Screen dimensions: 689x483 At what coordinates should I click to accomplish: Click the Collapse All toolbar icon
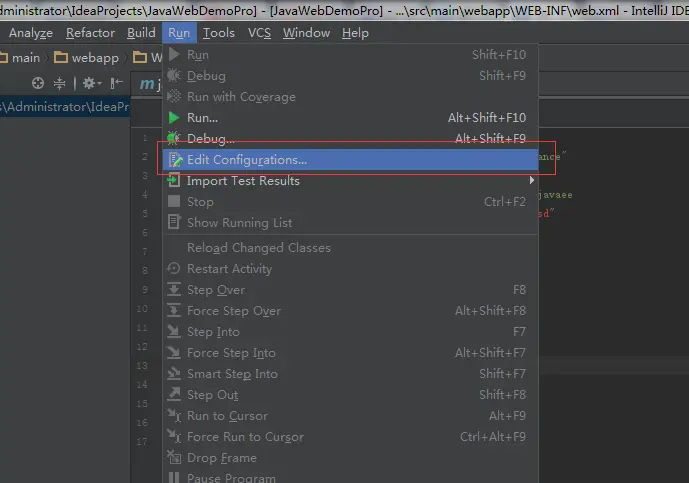point(59,83)
